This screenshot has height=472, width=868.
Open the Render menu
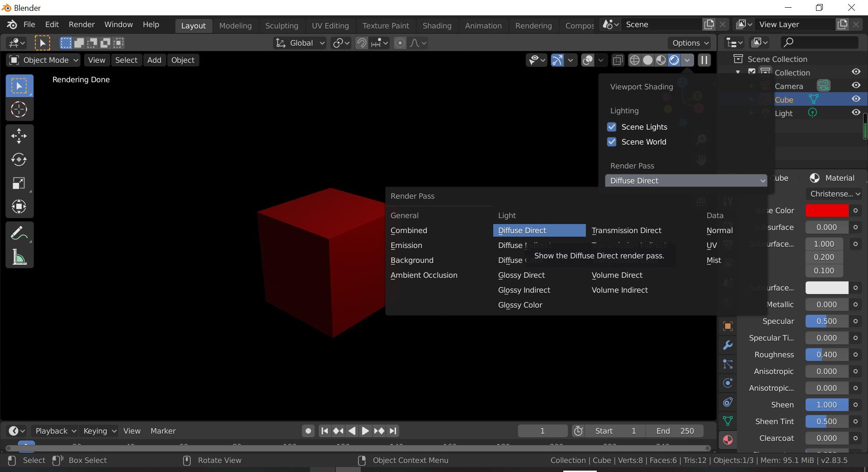tap(81, 24)
